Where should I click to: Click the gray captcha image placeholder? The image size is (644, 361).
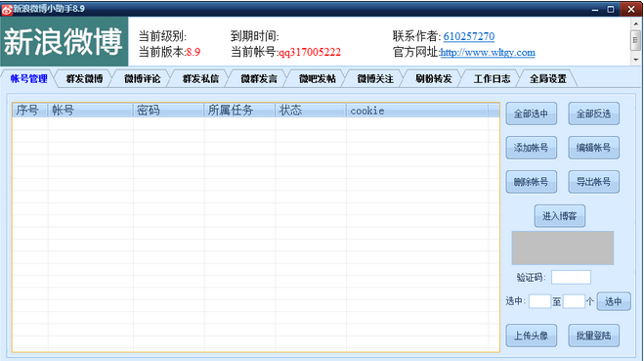[x=562, y=248]
